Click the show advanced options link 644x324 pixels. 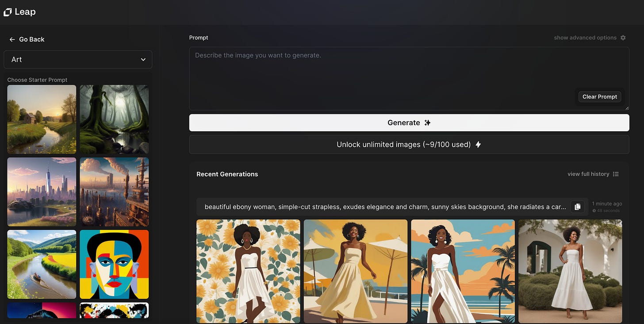(x=585, y=38)
